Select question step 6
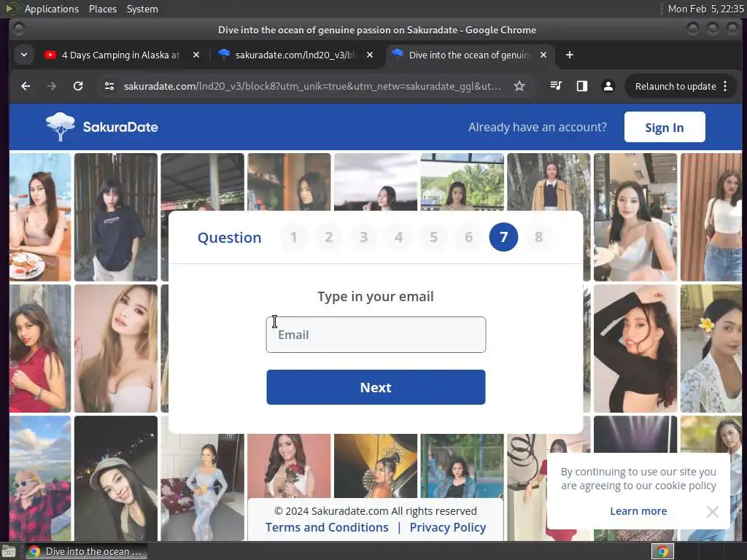This screenshot has height=560, width=747. tap(469, 237)
